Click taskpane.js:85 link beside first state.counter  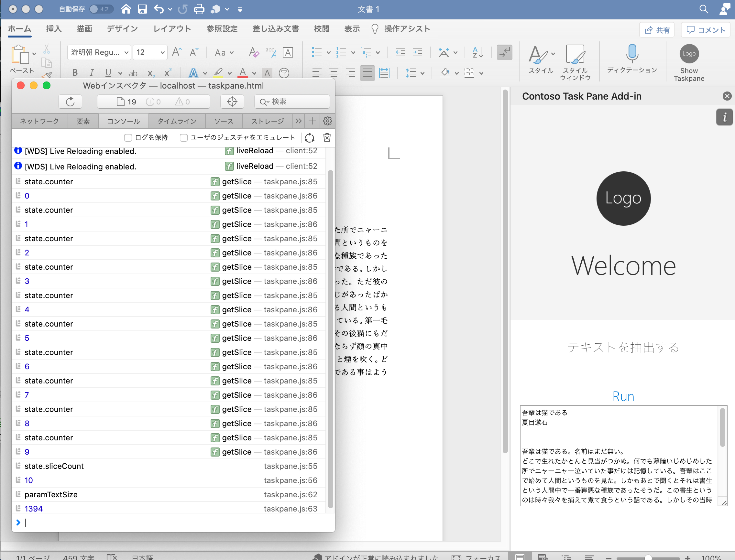(290, 182)
